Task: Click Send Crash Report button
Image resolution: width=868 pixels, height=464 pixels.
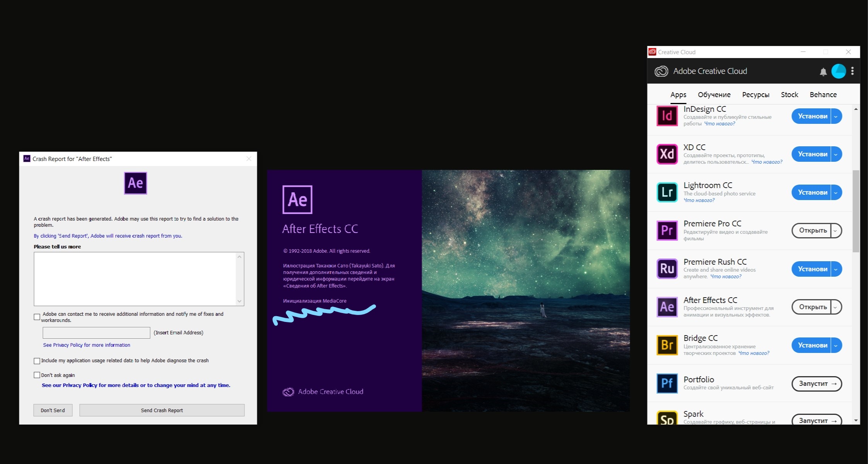Action: [162, 411]
